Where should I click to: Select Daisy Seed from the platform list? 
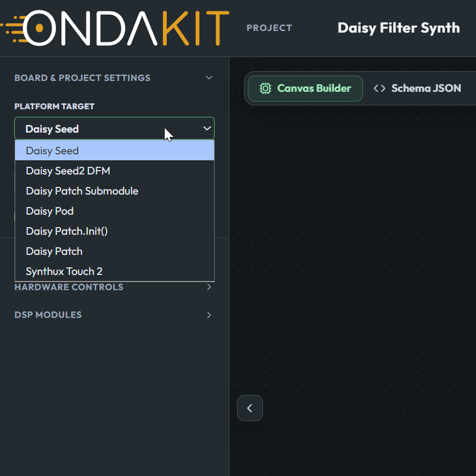point(115,151)
